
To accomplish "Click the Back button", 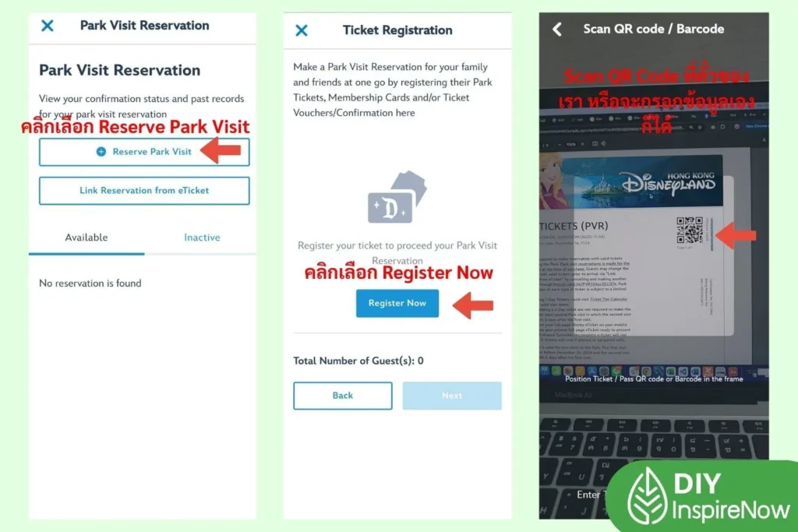I will (x=343, y=396).
